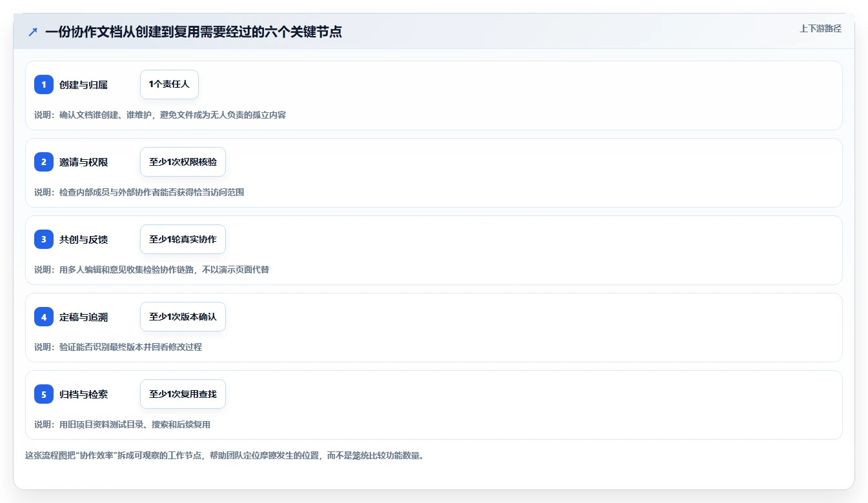Screen dimensions: 868x503
Task: Click the number 3 step badge
Action: [44, 239]
